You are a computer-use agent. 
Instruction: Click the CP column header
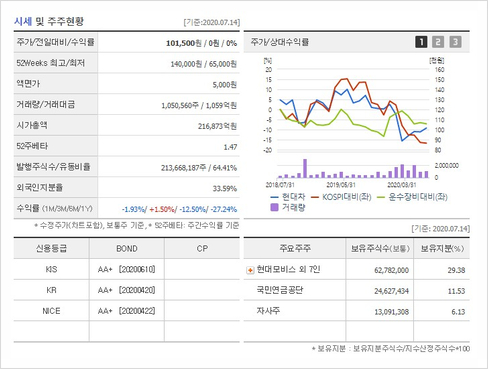click(x=202, y=249)
